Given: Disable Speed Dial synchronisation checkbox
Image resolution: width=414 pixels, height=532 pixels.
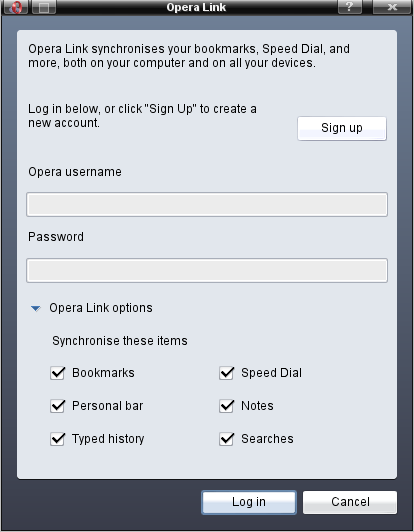Looking at the screenshot, I should click(226, 373).
